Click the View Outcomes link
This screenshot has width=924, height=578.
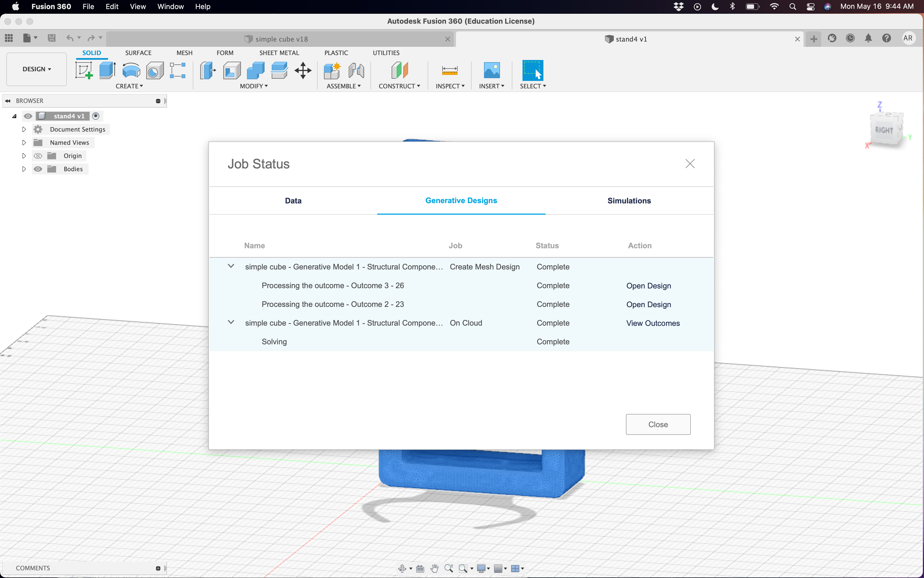click(653, 323)
